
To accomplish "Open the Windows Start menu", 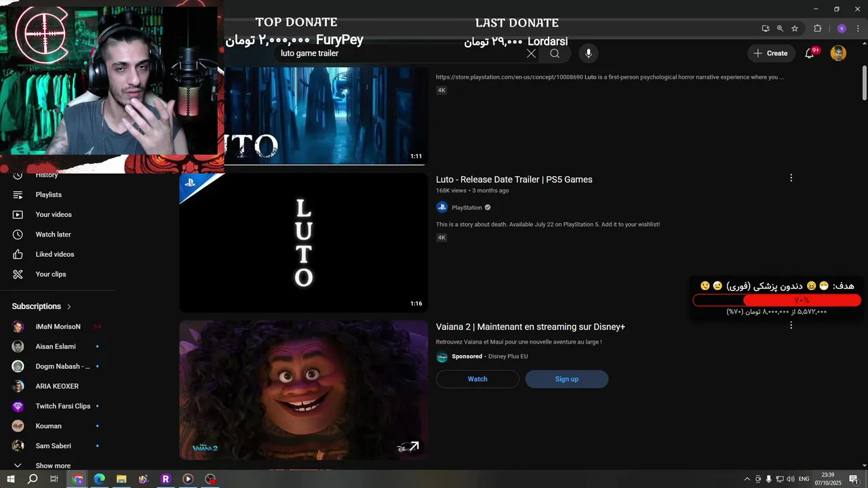I will tap(11, 479).
